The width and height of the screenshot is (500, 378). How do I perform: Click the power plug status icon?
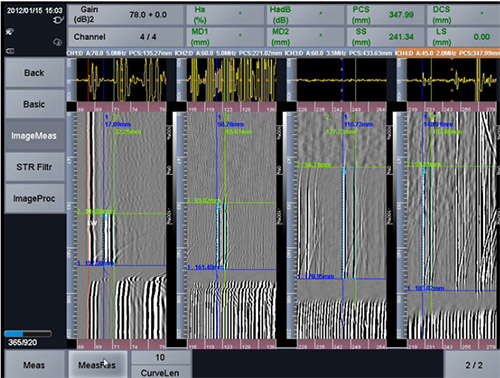pos(58,20)
